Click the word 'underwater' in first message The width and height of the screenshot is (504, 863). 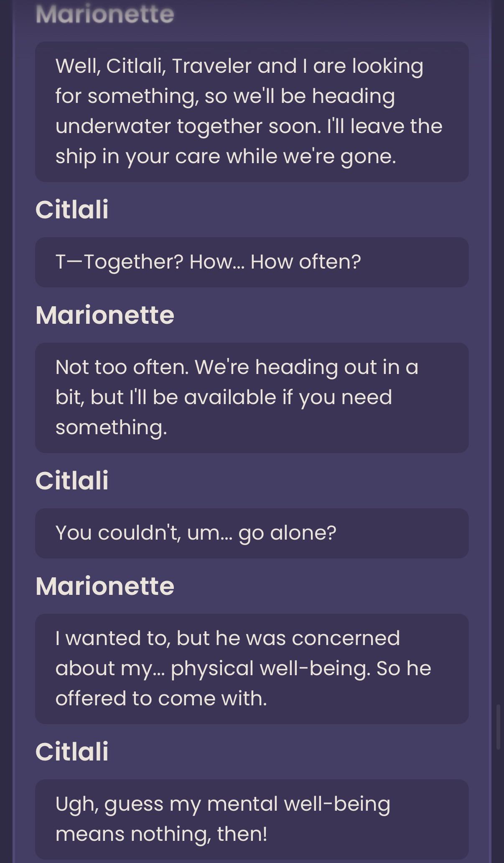[113, 126]
